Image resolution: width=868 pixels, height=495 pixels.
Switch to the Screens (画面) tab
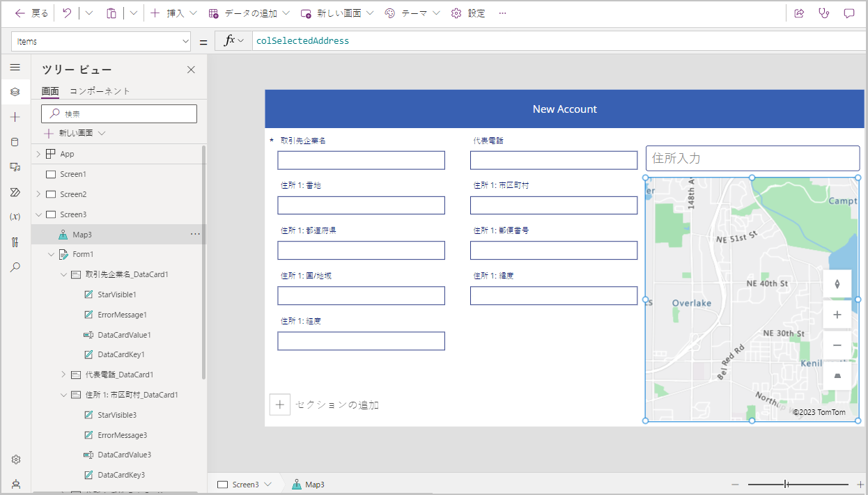pyautogui.click(x=50, y=91)
